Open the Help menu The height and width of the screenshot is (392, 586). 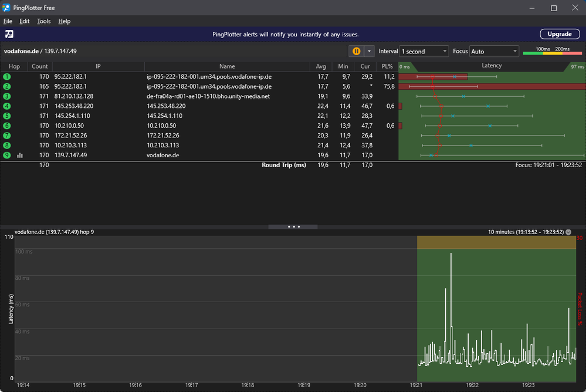[65, 21]
